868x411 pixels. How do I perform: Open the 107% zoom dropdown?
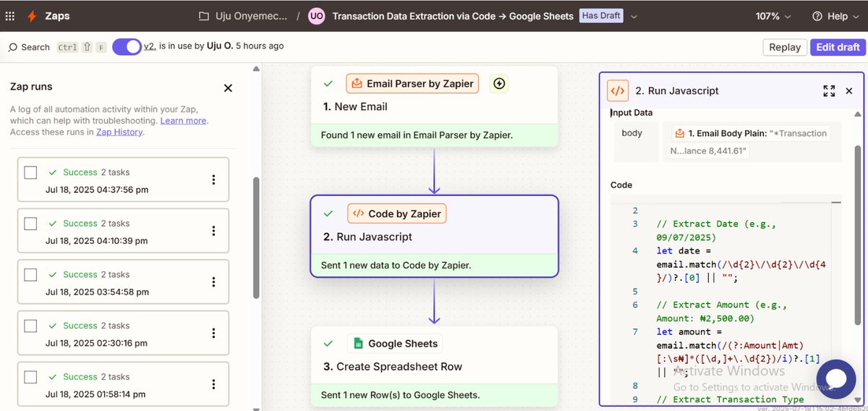pyautogui.click(x=773, y=16)
